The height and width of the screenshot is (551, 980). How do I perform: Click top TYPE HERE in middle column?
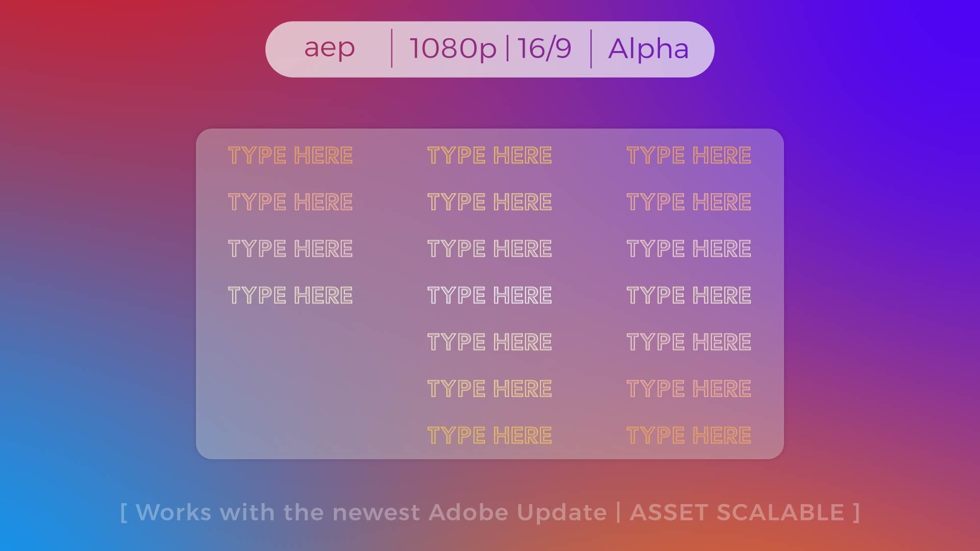489,155
